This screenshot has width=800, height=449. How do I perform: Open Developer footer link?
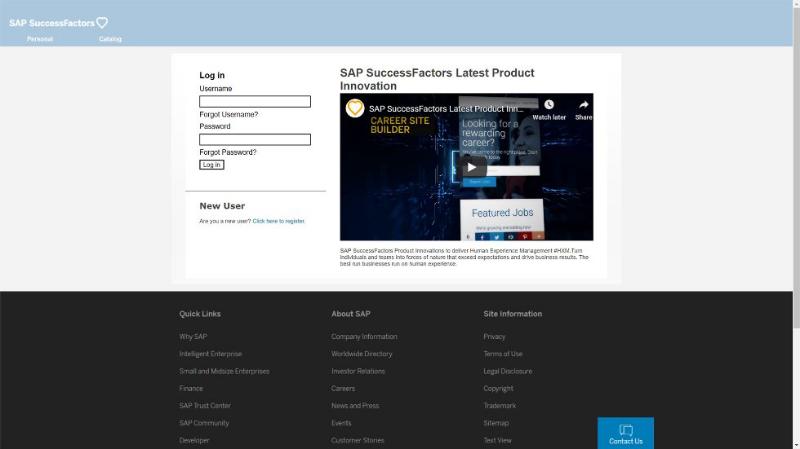(x=194, y=440)
